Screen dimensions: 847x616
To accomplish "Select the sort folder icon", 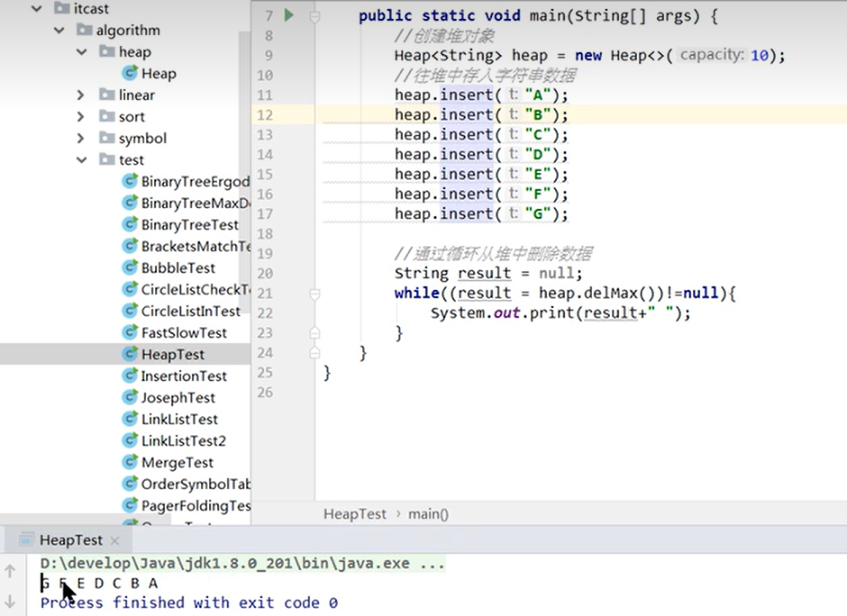I will [x=107, y=115].
